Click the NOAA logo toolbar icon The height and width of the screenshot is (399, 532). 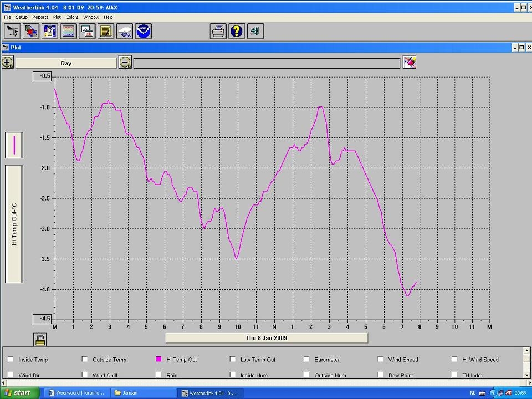tap(143, 32)
